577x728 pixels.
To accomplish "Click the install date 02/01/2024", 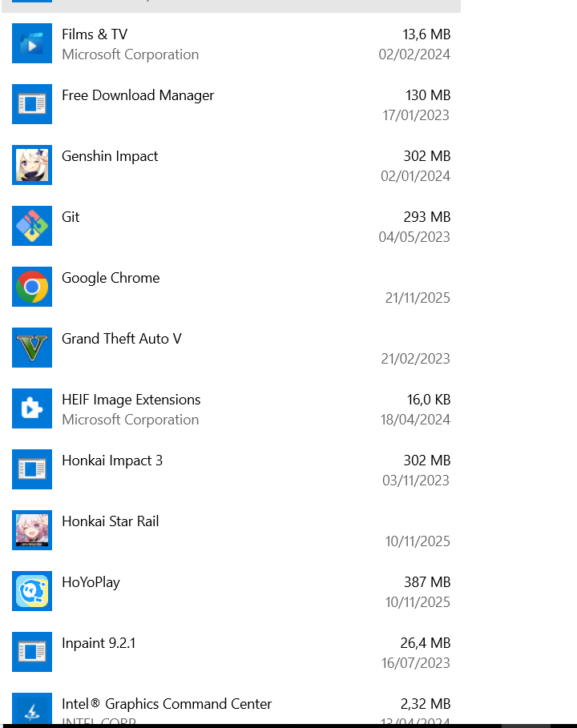I will [415, 176].
